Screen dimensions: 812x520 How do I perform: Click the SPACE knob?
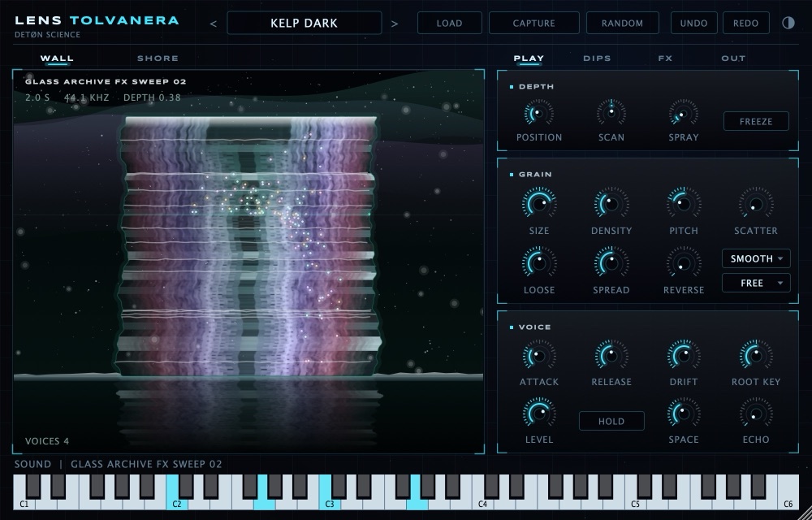(x=684, y=414)
